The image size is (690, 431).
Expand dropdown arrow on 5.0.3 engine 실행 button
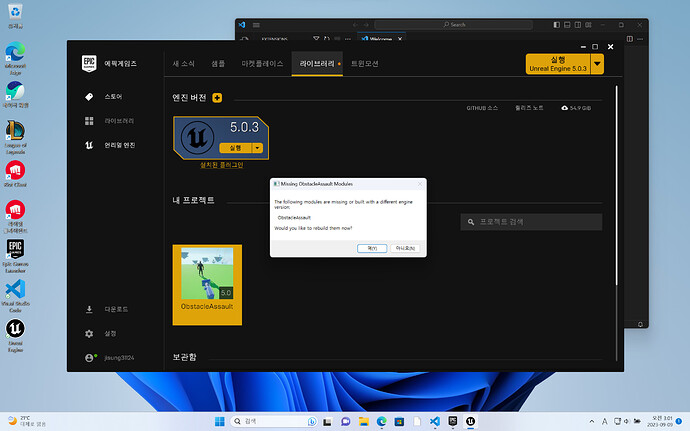point(257,147)
